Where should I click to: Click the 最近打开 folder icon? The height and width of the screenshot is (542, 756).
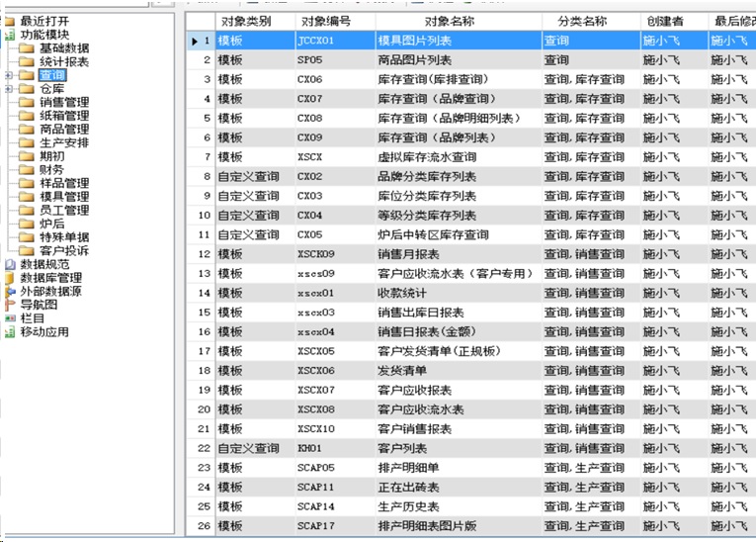click(x=10, y=21)
